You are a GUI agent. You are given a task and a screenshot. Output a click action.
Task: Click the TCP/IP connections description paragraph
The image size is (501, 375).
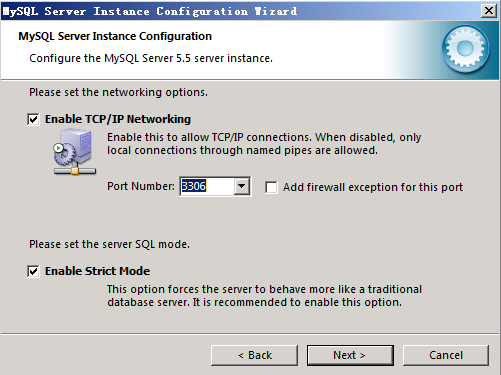click(264, 144)
